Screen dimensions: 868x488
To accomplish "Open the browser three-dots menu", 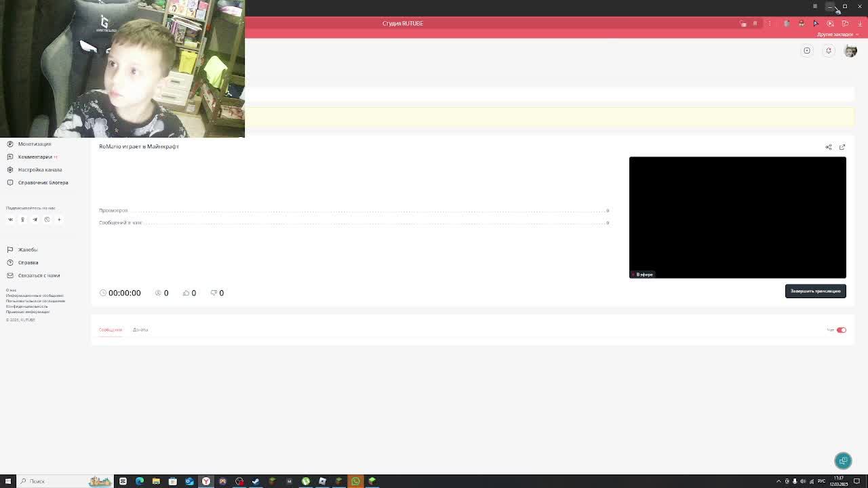I will coord(770,24).
